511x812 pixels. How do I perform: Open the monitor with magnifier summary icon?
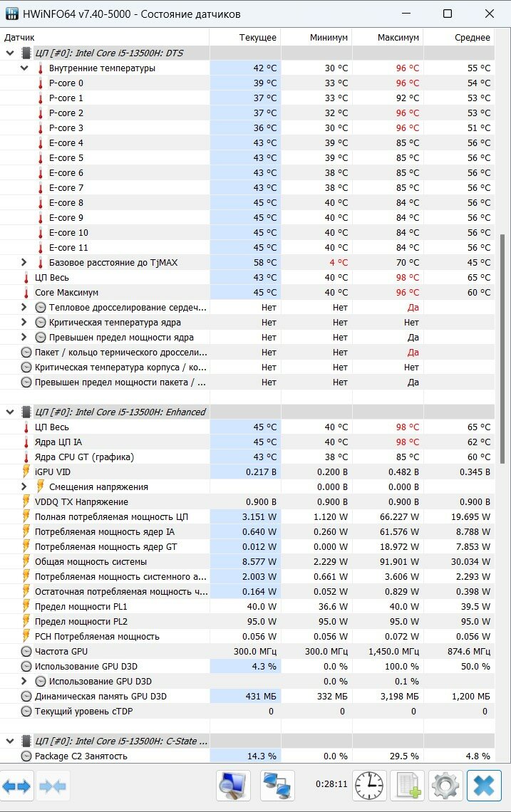tap(233, 786)
